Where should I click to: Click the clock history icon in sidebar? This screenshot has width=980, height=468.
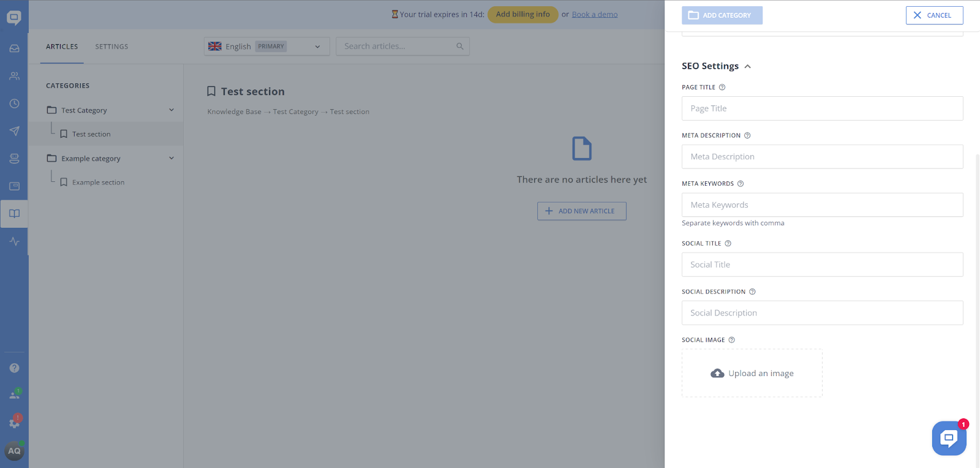[14, 104]
